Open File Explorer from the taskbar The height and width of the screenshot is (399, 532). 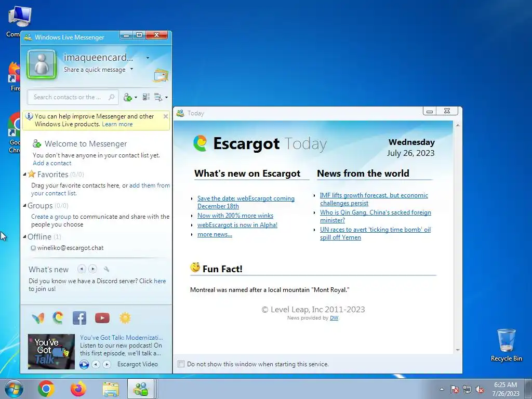coord(111,389)
